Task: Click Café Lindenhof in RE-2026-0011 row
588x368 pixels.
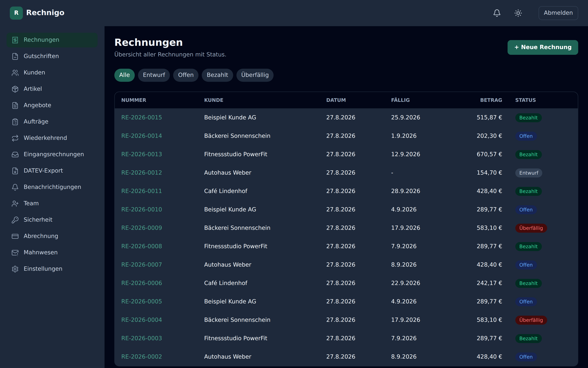Action: 225,191
